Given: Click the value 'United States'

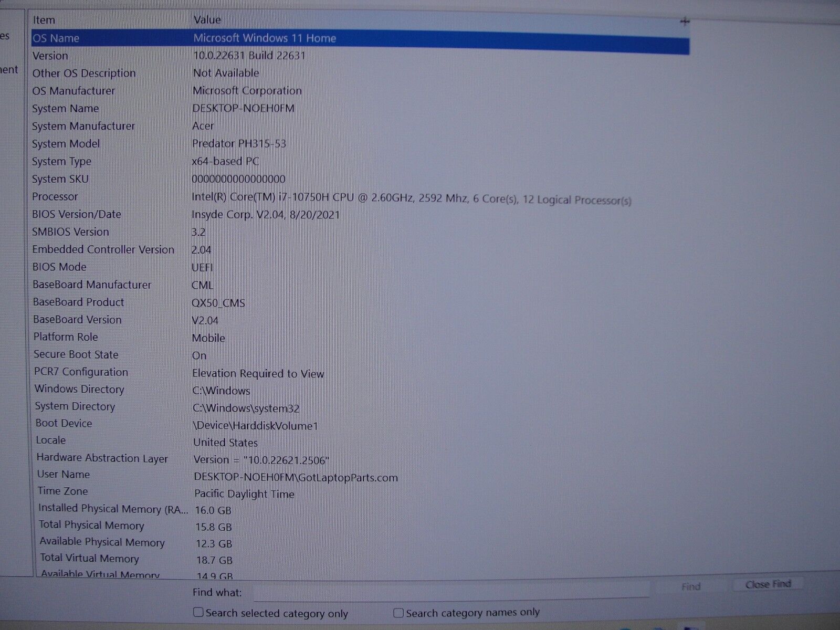Looking at the screenshot, I should pos(225,443).
